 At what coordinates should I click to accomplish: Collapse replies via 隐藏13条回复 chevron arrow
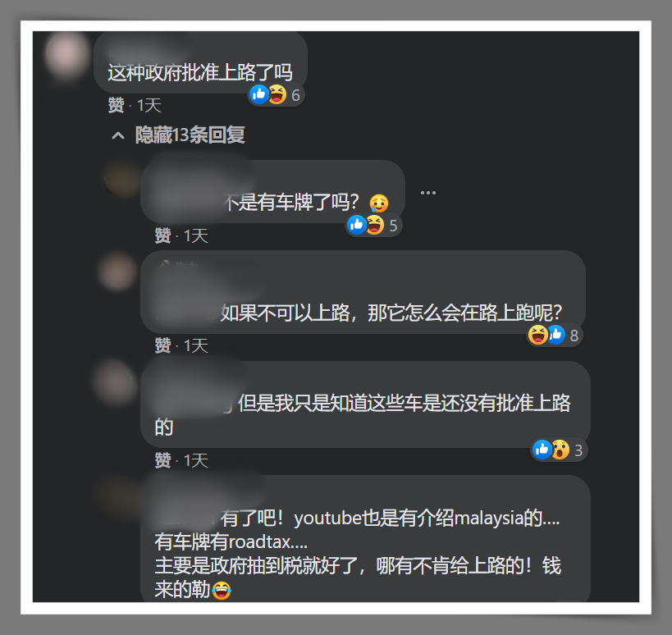(x=118, y=136)
